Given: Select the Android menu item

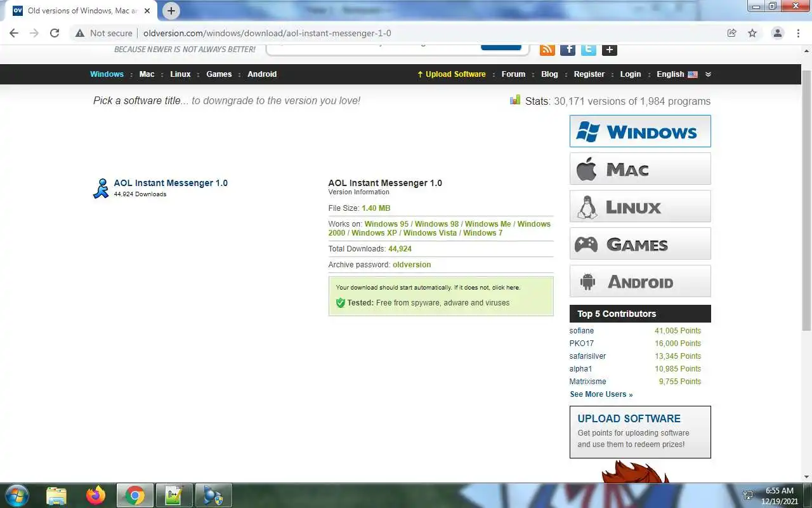Looking at the screenshot, I should point(262,74).
